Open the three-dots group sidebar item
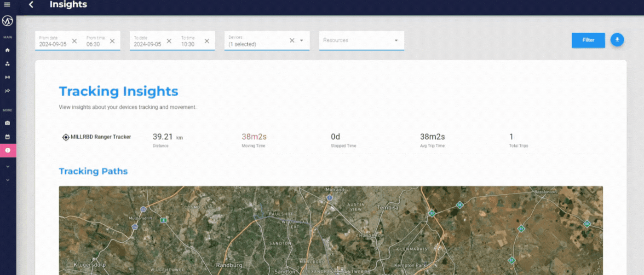Image resolution: width=644 pixels, height=275 pixels. point(7,64)
